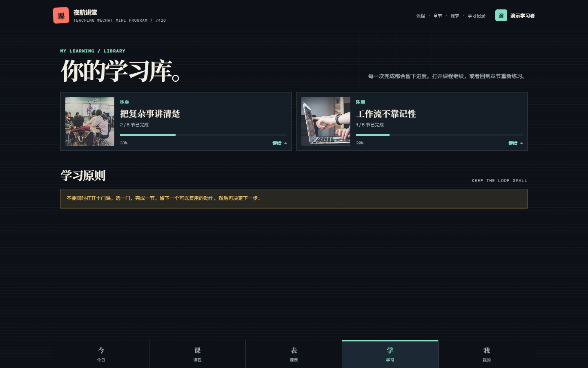
Task: Open the 演示学习者 profile name
Action: click(522, 16)
